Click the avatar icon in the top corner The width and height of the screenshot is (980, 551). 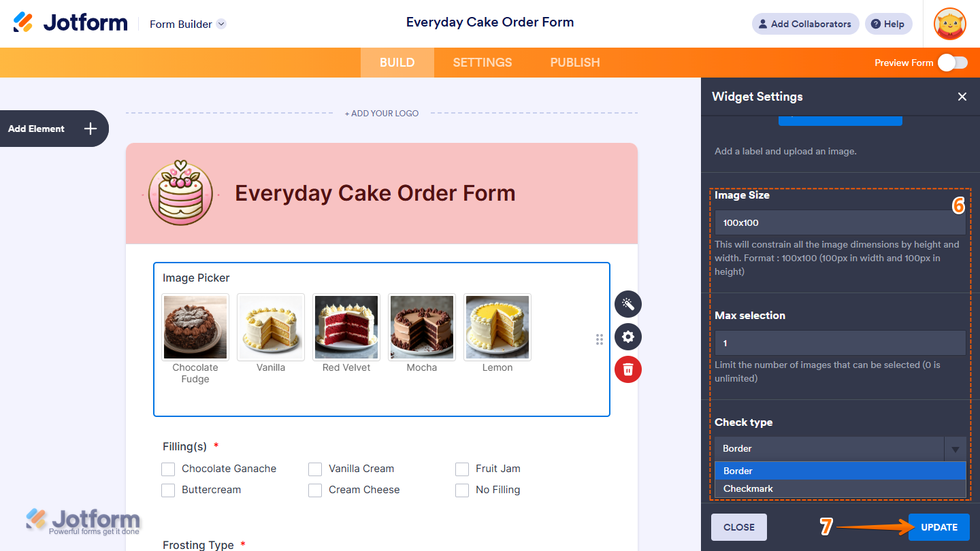[949, 24]
